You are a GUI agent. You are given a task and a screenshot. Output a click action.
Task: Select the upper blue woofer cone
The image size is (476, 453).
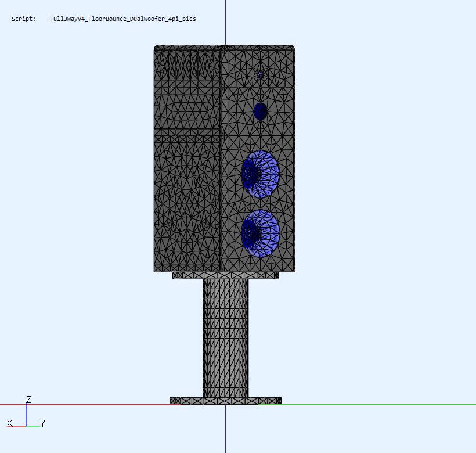[260, 174]
